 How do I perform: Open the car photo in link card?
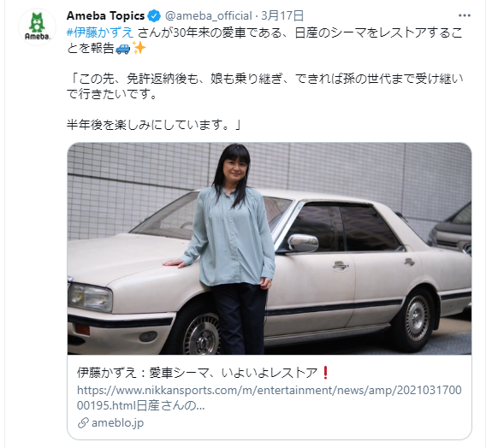(270, 249)
